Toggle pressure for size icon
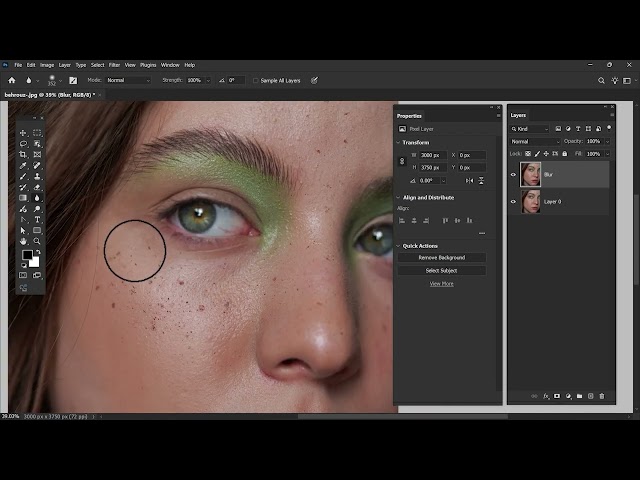The height and width of the screenshot is (480, 640). tap(314, 80)
